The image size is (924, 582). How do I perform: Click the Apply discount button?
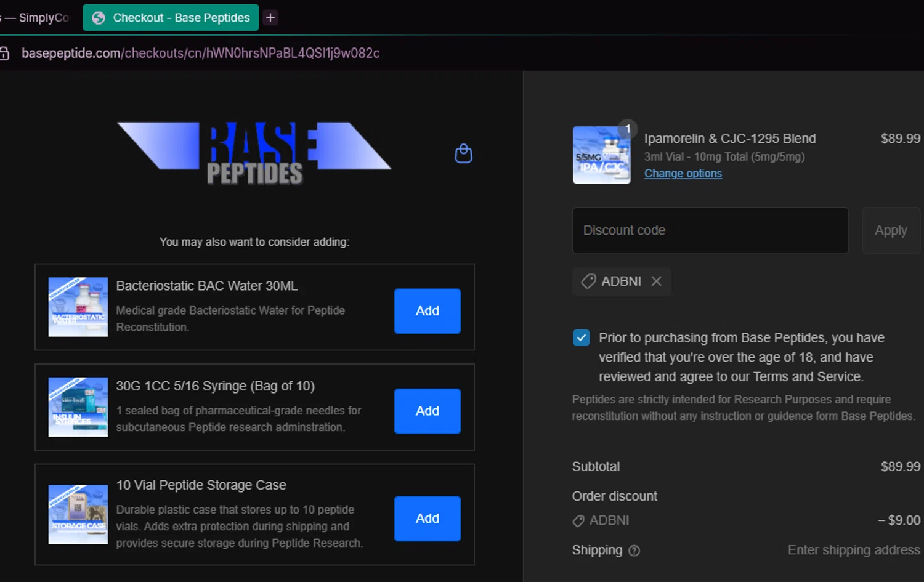[891, 230]
